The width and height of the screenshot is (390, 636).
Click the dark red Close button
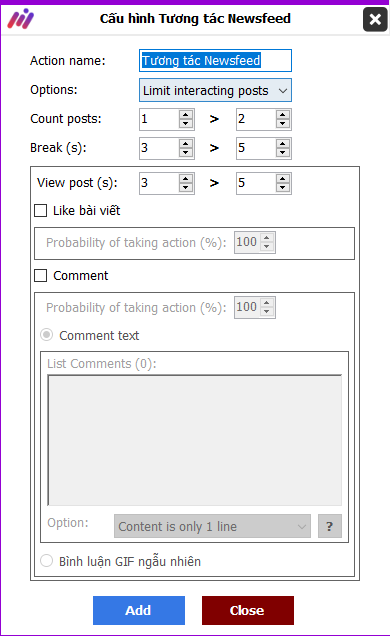pyautogui.click(x=248, y=610)
